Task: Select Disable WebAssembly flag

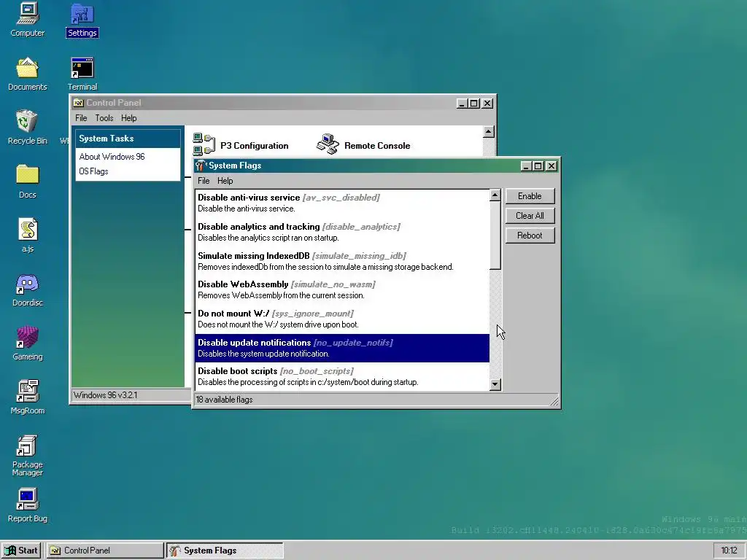Action: point(342,289)
